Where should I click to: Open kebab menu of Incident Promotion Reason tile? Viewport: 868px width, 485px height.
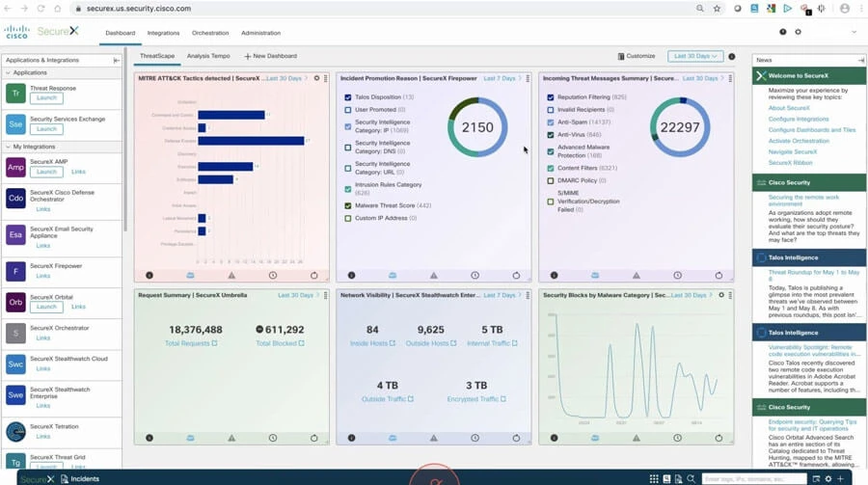[528, 79]
